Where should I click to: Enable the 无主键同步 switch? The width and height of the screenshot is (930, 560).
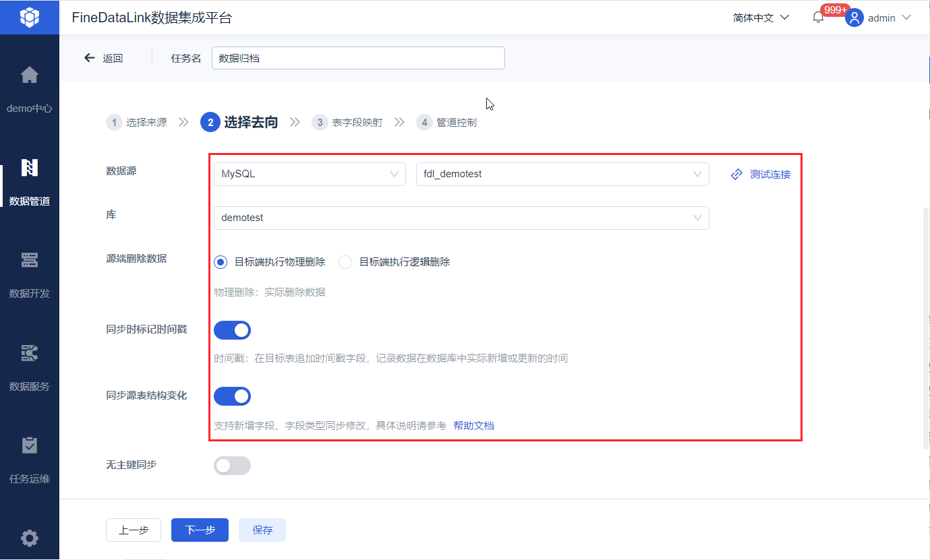click(x=232, y=466)
